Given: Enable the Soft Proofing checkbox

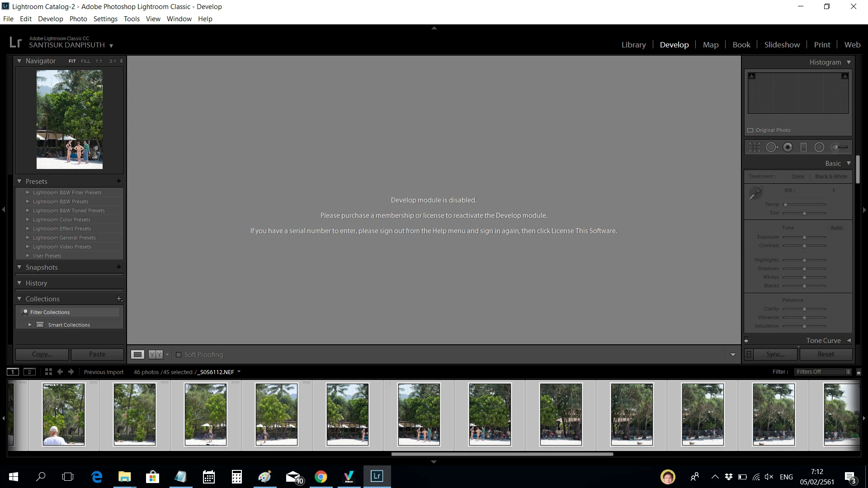Looking at the screenshot, I should click(x=179, y=355).
